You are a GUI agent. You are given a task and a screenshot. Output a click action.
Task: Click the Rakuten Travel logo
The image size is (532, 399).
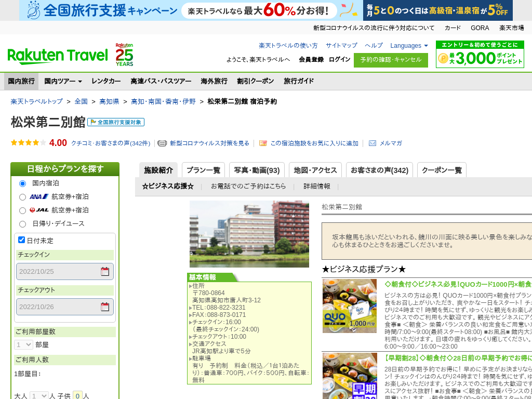pyautogui.click(x=58, y=56)
